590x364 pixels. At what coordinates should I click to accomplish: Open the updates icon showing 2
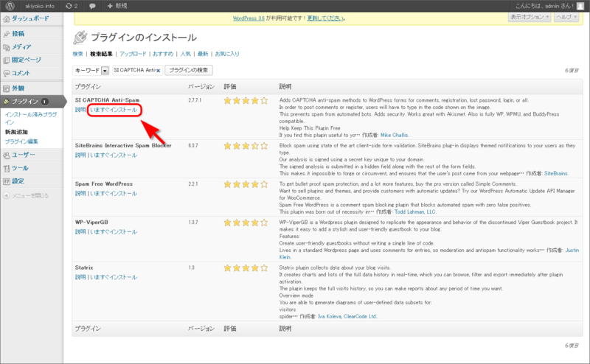point(71,6)
